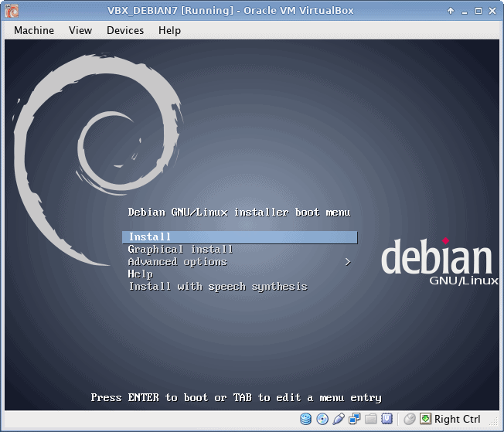504x432 pixels.
Task: Click the mouse integration status icon
Action: pos(410,419)
